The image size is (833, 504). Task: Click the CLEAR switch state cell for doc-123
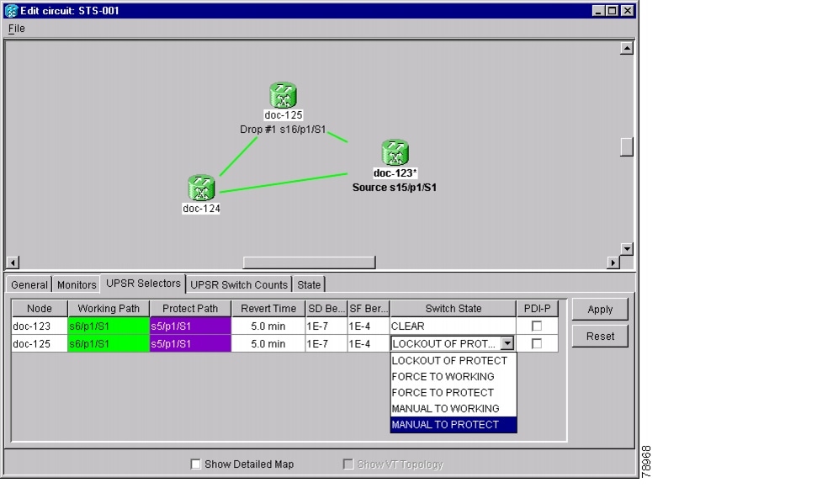pos(454,326)
